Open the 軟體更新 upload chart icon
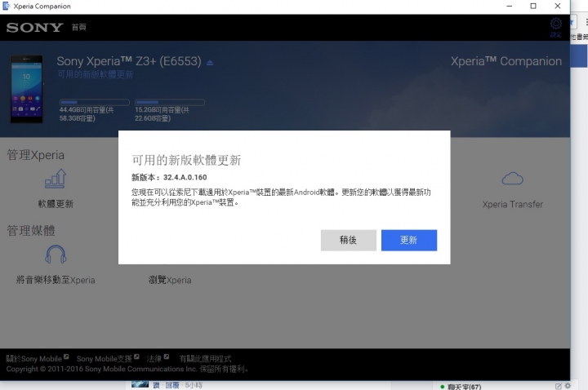588x390 pixels. pos(56,179)
